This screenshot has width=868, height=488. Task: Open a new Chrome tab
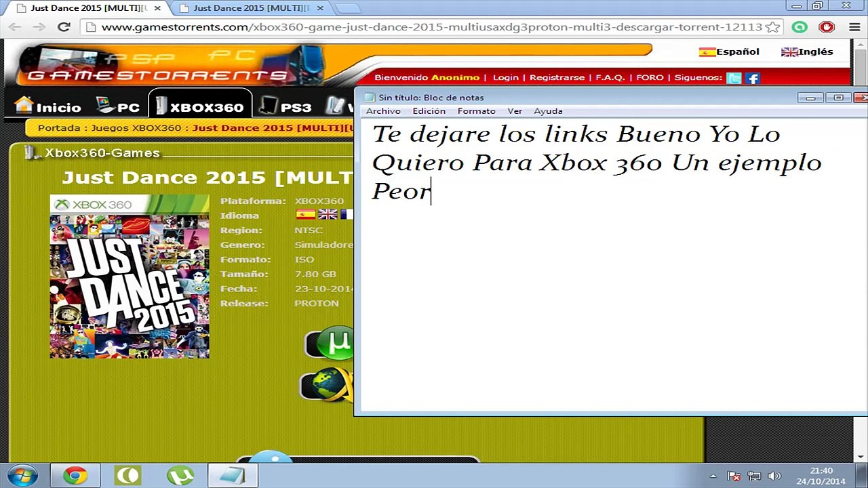pyautogui.click(x=347, y=8)
